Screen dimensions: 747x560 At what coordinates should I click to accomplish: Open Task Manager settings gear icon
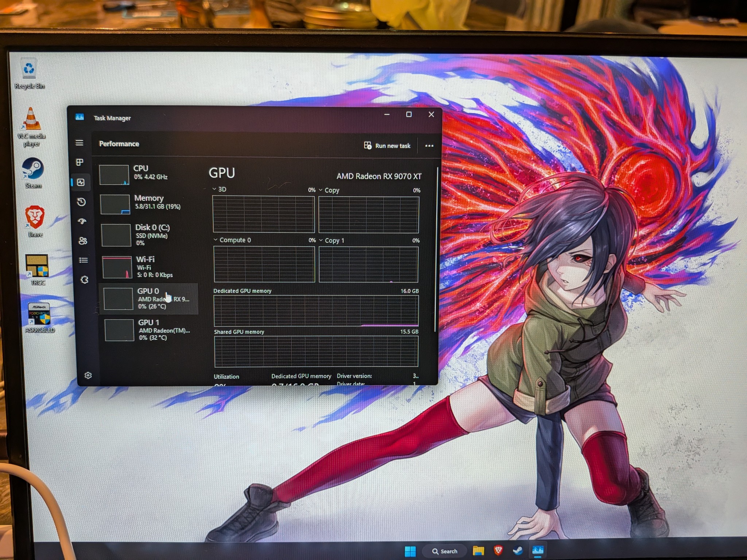tap(88, 375)
